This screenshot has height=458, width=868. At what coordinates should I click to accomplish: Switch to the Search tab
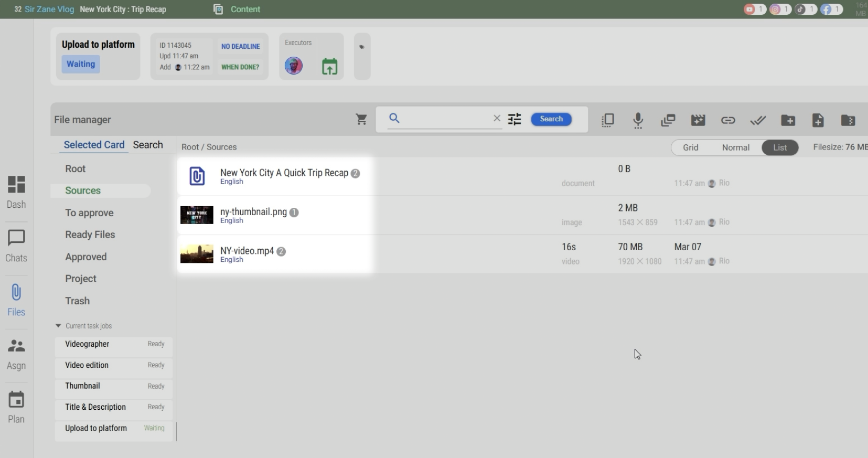[x=148, y=145]
